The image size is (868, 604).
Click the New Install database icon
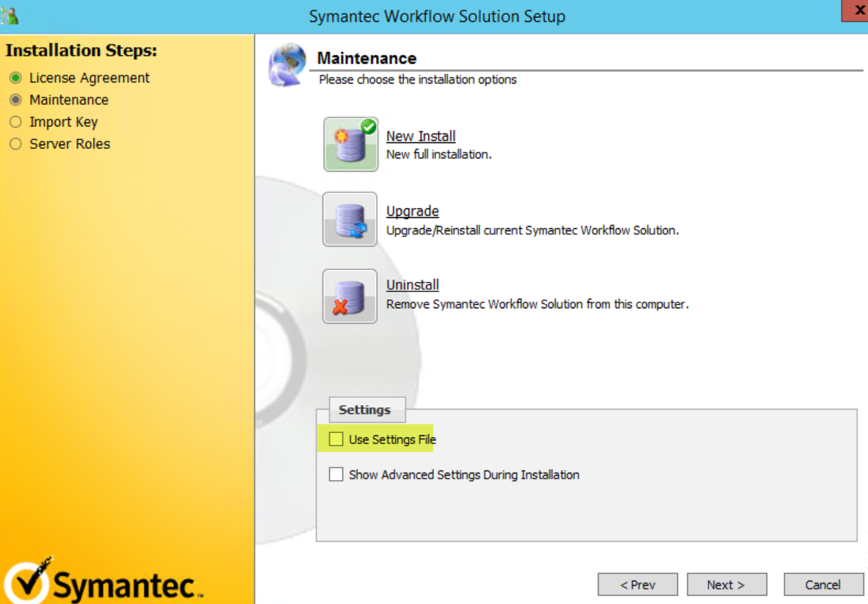click(x=351, y=145)
